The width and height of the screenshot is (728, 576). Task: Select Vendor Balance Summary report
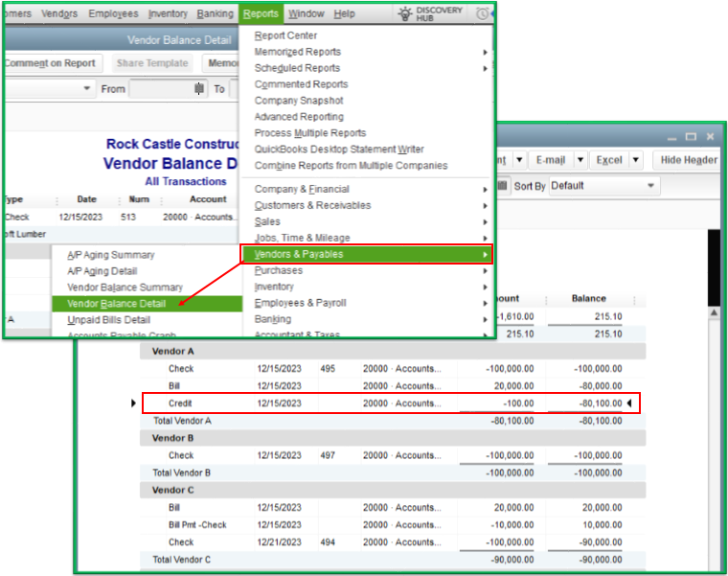pyautogui.click(x=125, y=288)
